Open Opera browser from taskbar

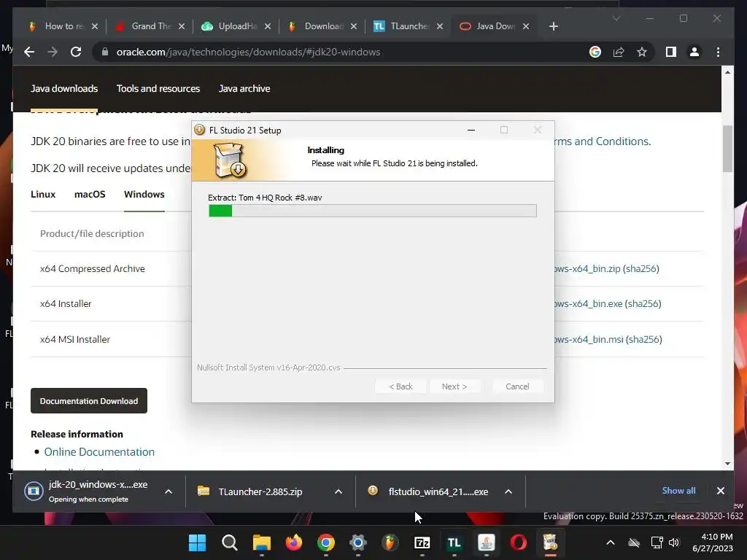[x=519, y=542]
